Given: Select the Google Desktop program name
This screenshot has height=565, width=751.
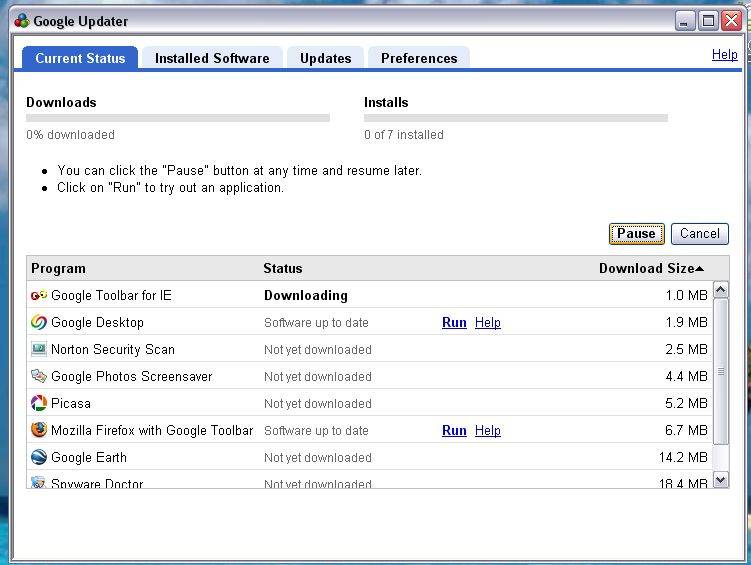Looking at the screenshot, I should pos(97,322).
